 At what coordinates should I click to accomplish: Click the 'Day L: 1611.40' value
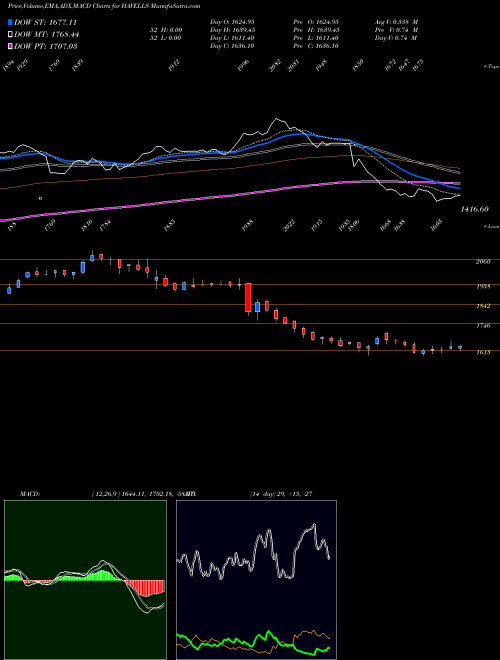pos(232,38)
